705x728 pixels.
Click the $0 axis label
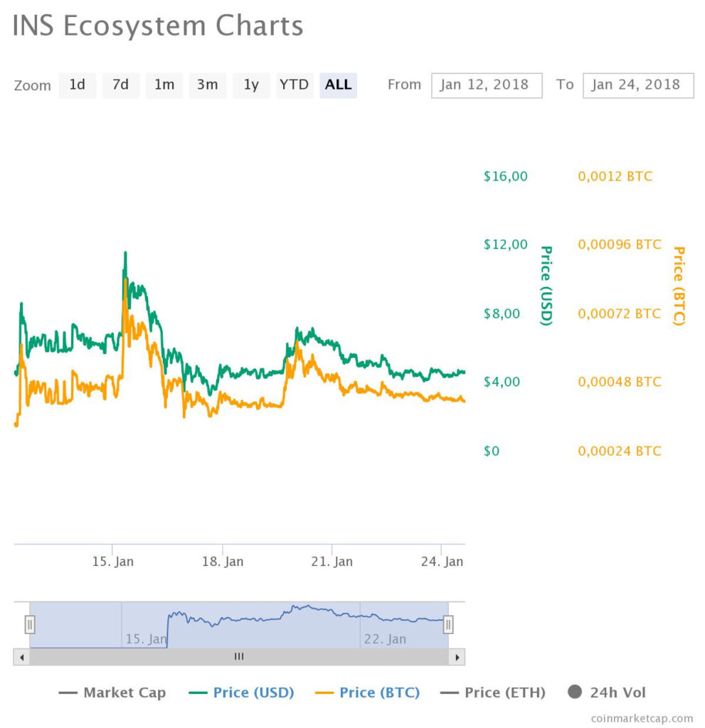(491, 451)
